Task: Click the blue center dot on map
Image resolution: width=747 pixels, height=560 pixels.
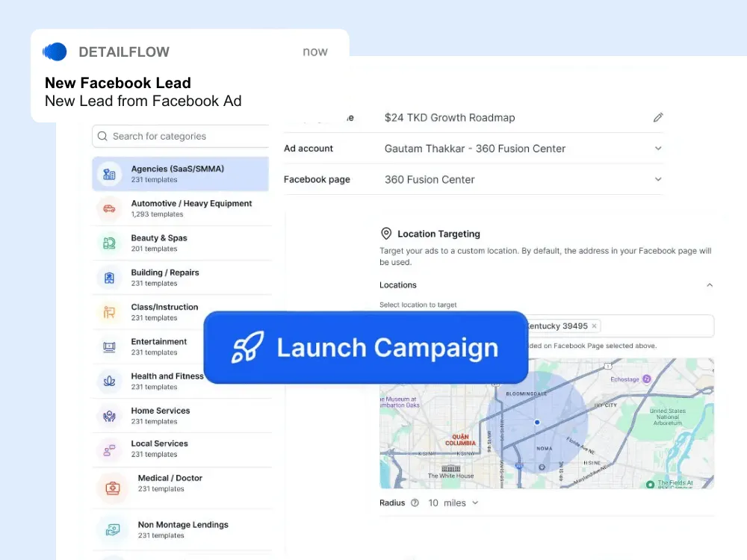Action: point(537,423)
